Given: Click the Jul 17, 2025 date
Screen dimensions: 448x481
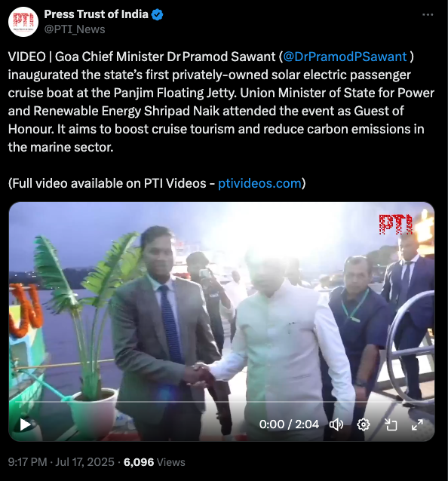Looking at the screenshot, I should (x=84, y=462).
